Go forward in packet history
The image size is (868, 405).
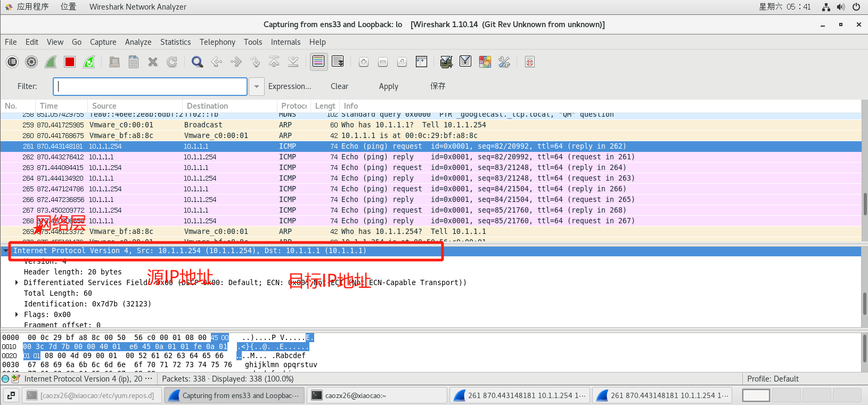236,62
